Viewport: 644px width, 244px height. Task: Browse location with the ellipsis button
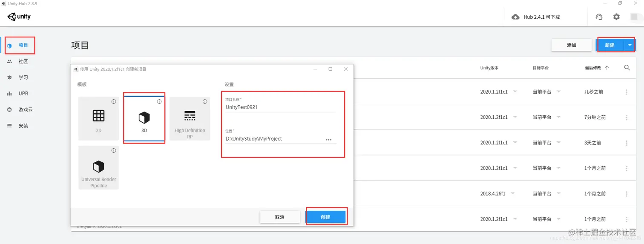[x=329, y=139]
